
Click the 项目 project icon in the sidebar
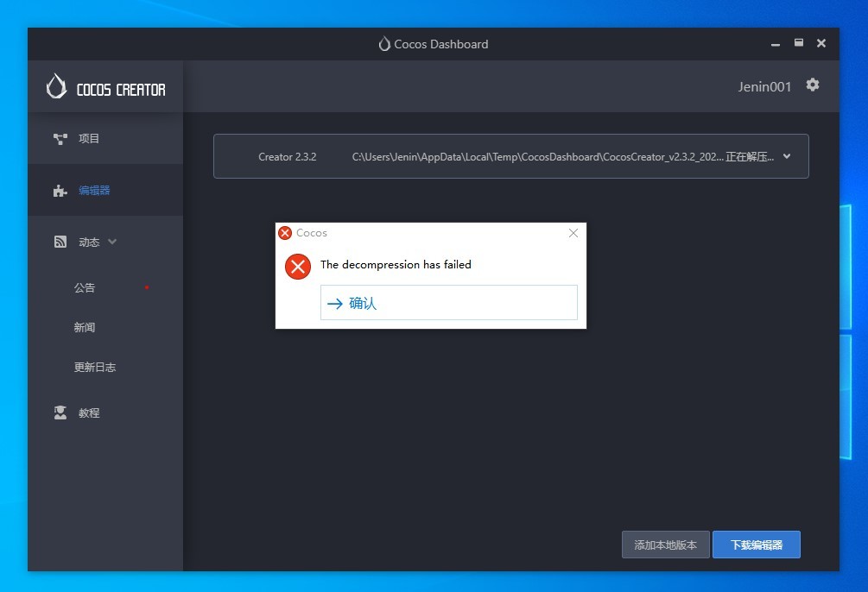click(x=60, y=138)
